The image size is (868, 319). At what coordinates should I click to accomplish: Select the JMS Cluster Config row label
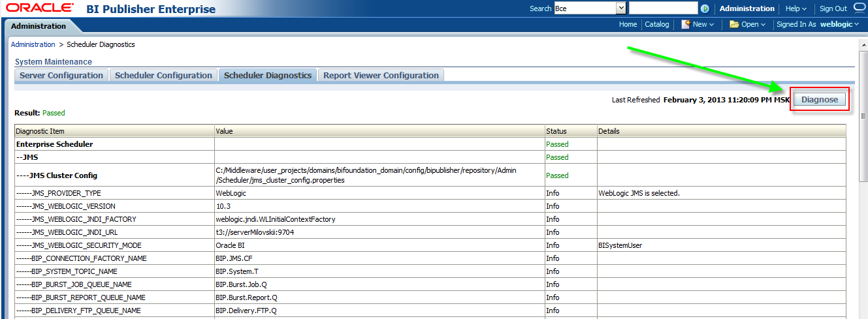[x=57, y=175]
